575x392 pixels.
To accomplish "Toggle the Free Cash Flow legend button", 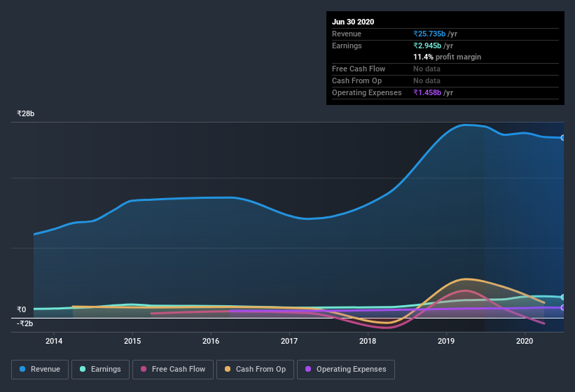I will click(x=173, y=370).
